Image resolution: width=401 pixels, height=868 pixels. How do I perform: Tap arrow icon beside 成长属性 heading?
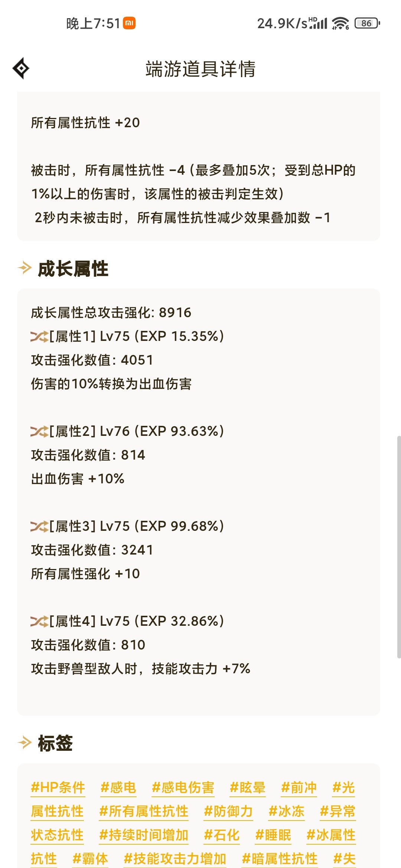pos(25,268)
